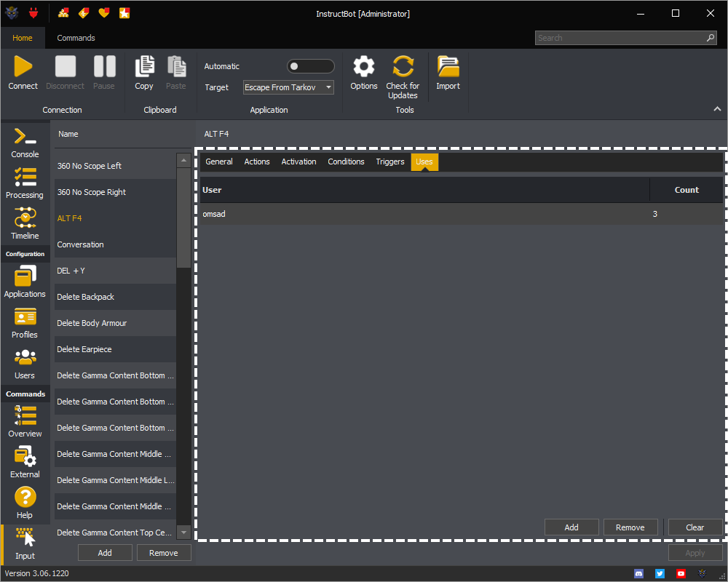Open Options gear in the ribbon
Viewport: 728px width, 582px height.
point(363,66)
